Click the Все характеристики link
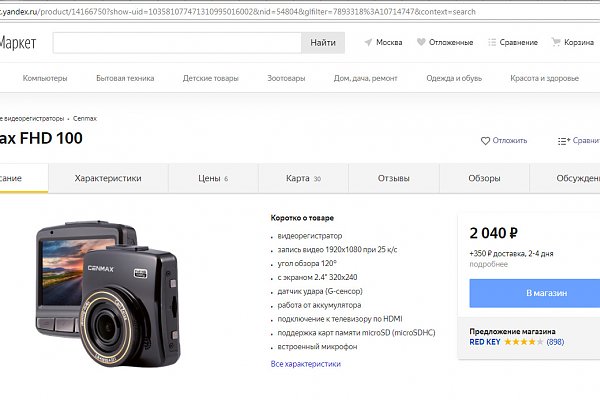 click(305, 364)
